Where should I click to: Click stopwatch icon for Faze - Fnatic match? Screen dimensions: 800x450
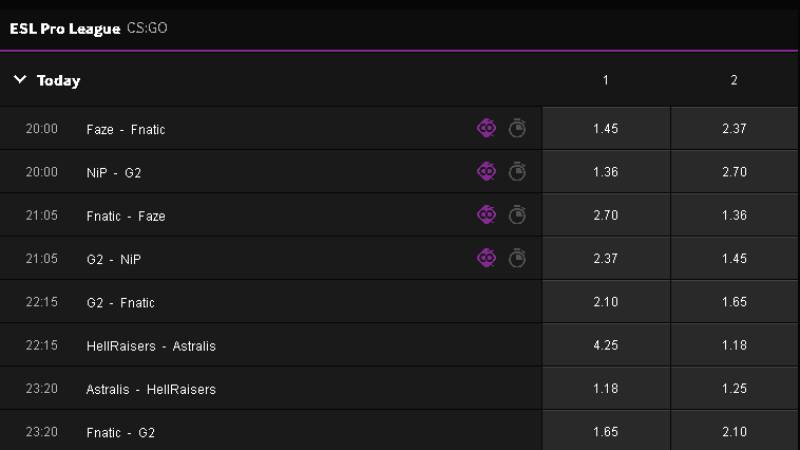517,129
